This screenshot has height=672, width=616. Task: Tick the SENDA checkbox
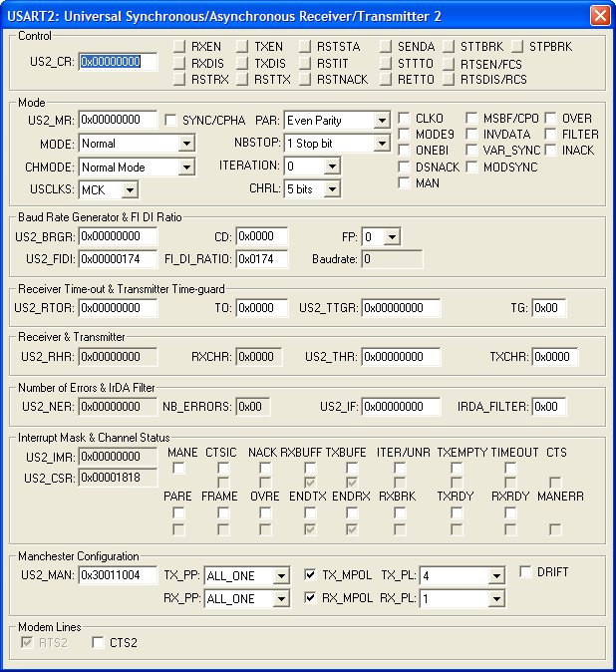click(386, 46)
